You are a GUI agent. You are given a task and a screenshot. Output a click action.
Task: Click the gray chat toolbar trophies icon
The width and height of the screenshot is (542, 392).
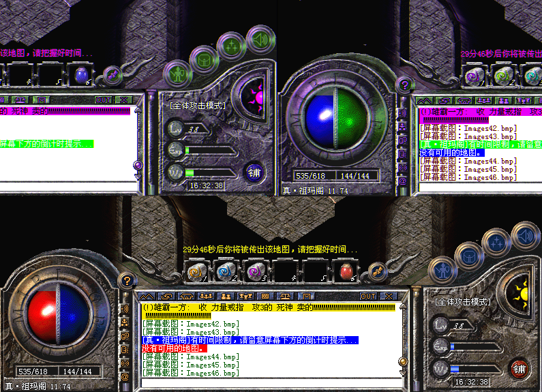point(245,297)
